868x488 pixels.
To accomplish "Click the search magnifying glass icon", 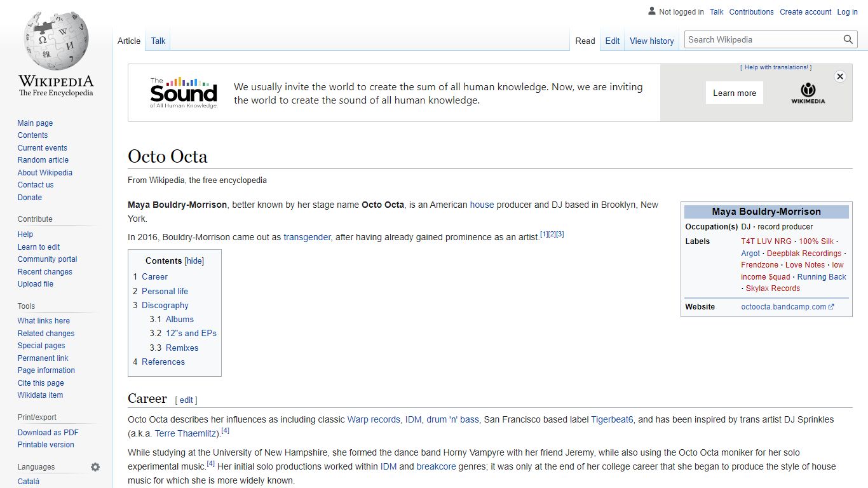I will [x=848, y=39].
